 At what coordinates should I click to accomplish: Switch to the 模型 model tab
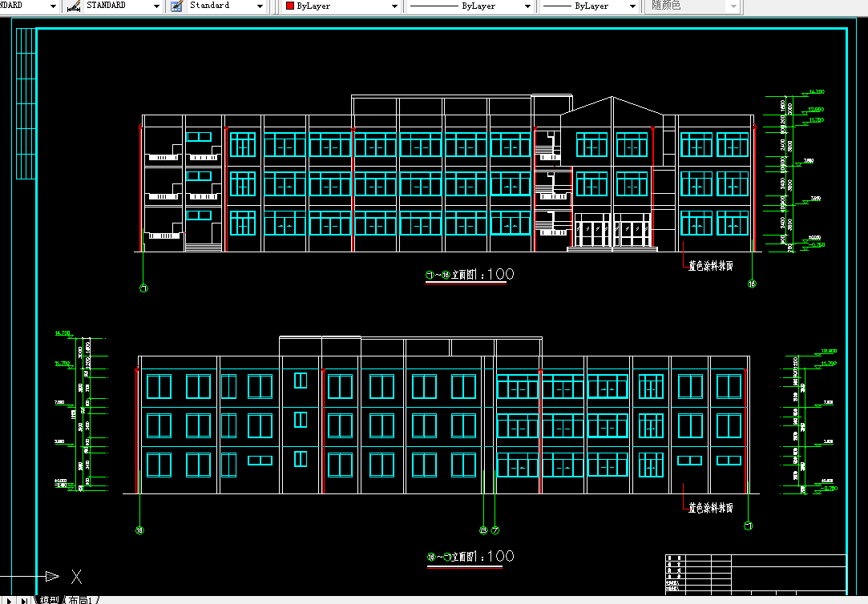point(49,599)
